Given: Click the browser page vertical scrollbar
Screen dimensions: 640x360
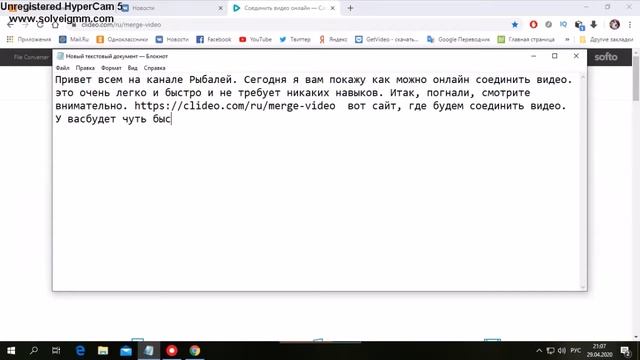Looking at the screenshot, I should 636,194.
